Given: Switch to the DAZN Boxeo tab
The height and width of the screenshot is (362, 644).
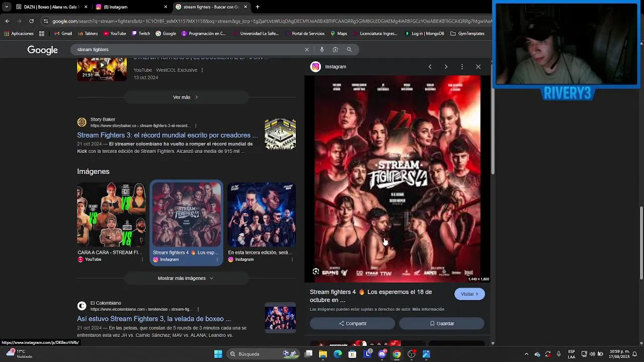Looking at the screenshot, I should (52, 7).
